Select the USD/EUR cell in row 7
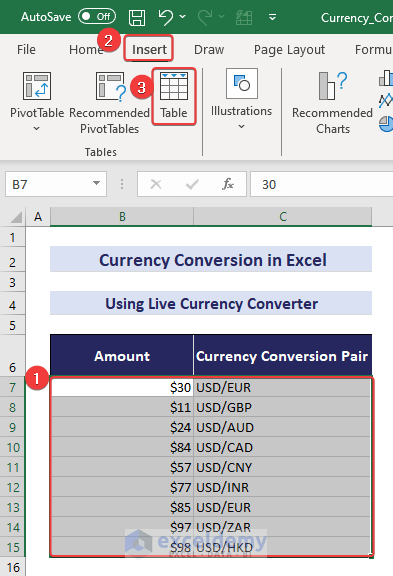 click(282, 387)
